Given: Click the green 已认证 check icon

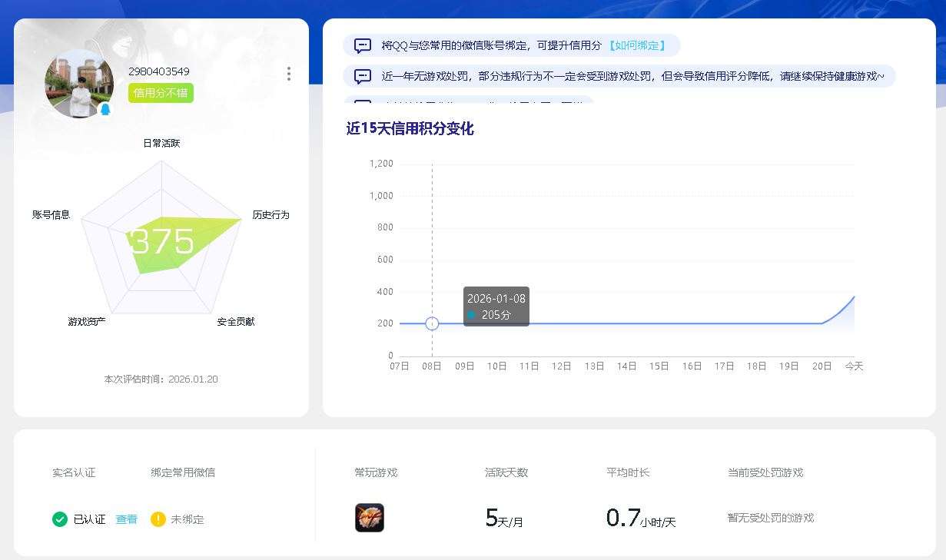Looking at the screenshot, I should [x=60, y=519].
